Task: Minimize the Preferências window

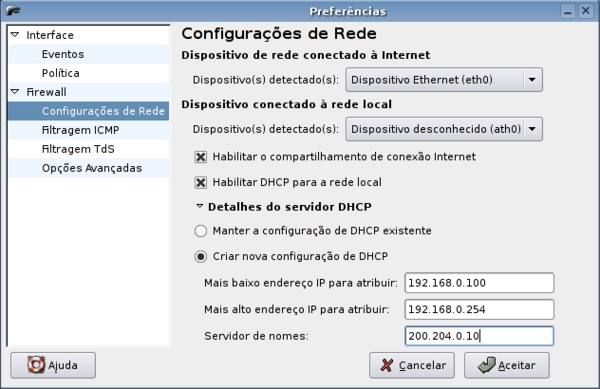Action: pos(568,11)
